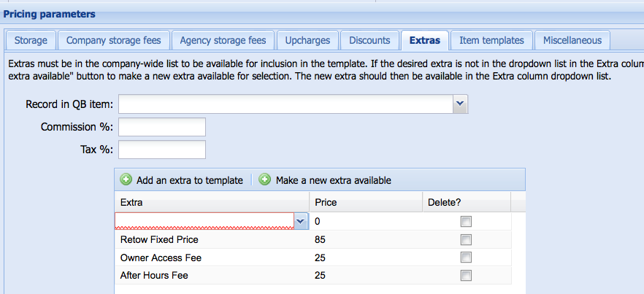Viewport: 644px width, 294px height.
Task: Check Delete box for Owner Access Fee
Action: tap(467, 258)
